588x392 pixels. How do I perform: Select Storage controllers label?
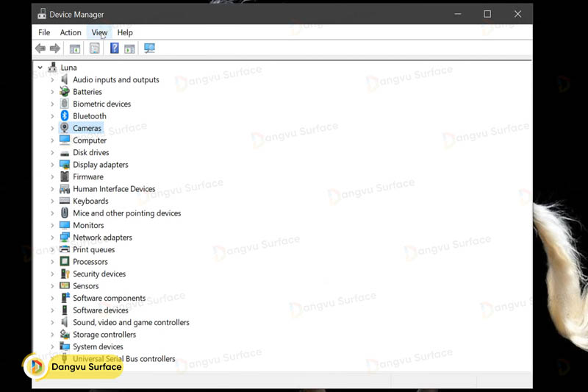pos(104,335)
